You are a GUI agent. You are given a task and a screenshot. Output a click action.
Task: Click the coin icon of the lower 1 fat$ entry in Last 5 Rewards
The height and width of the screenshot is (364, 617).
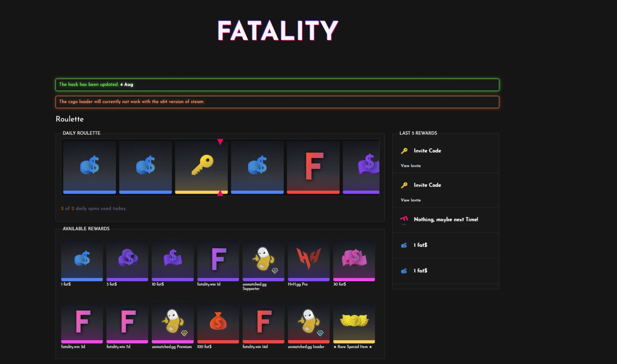click(404, 271)
